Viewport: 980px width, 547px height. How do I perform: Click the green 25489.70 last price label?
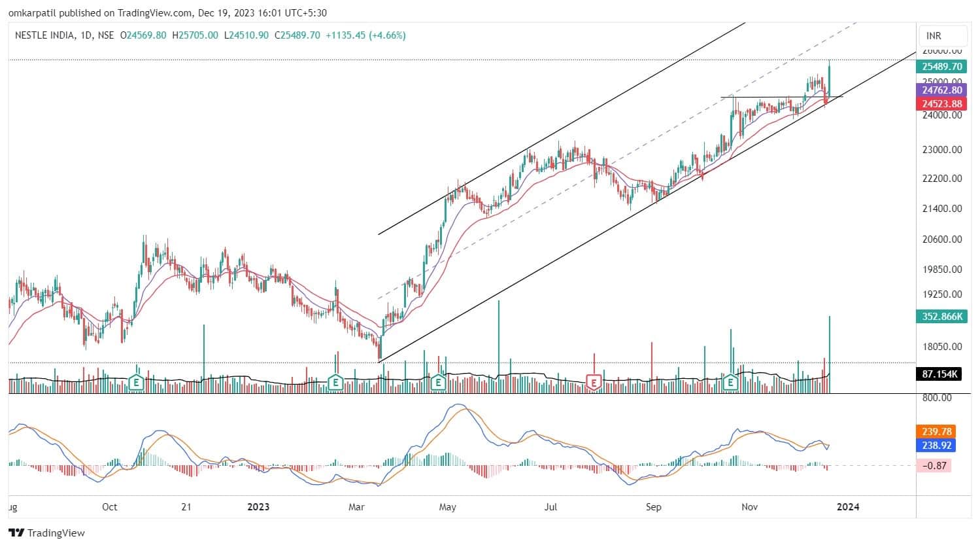pos(941,66)
